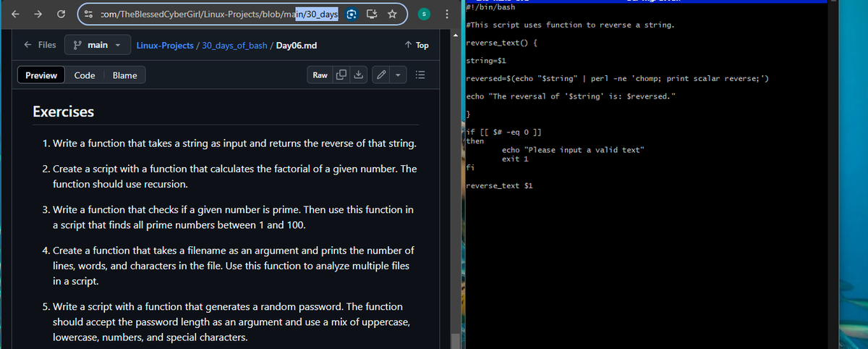Edit this file with the pencil icon
The width and height of the screenshot is (868, 349).
[x=382, y=75]
